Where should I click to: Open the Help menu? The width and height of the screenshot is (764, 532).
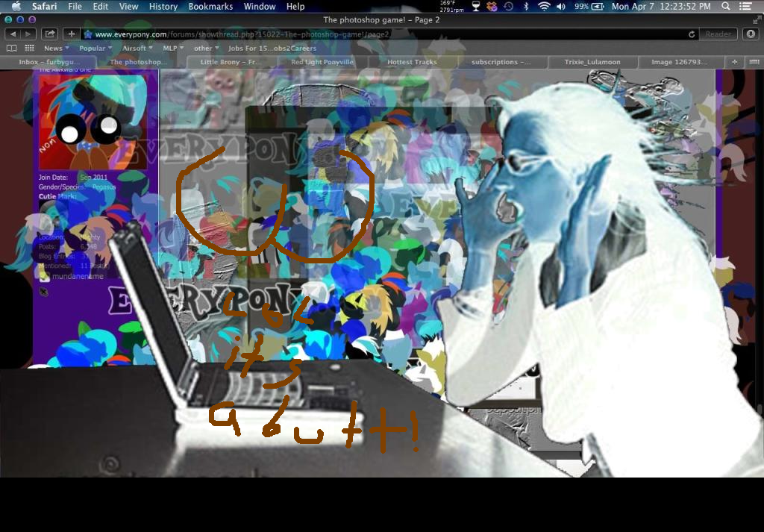tap(295, 6)
